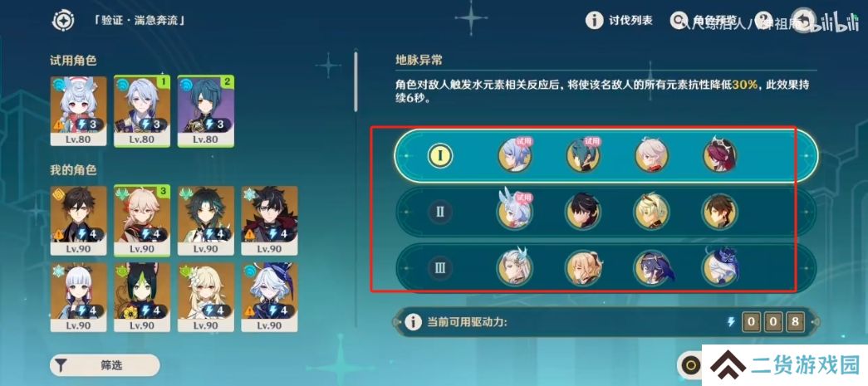Click the vertical scrollbar beside character list

[356, 81]
